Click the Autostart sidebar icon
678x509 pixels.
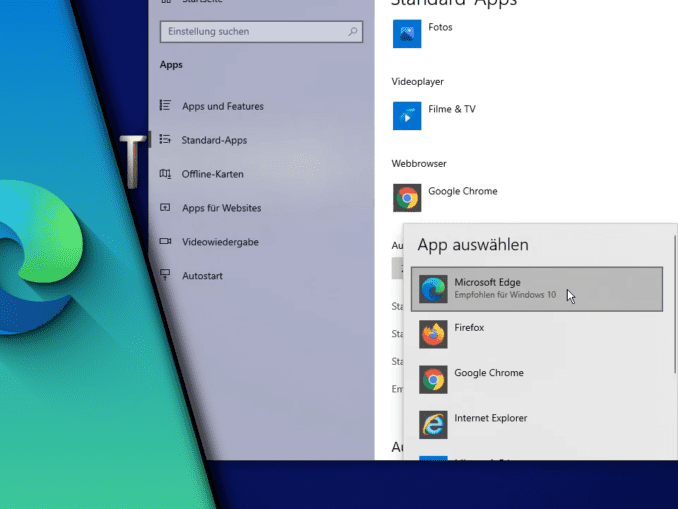click(166, 276)
